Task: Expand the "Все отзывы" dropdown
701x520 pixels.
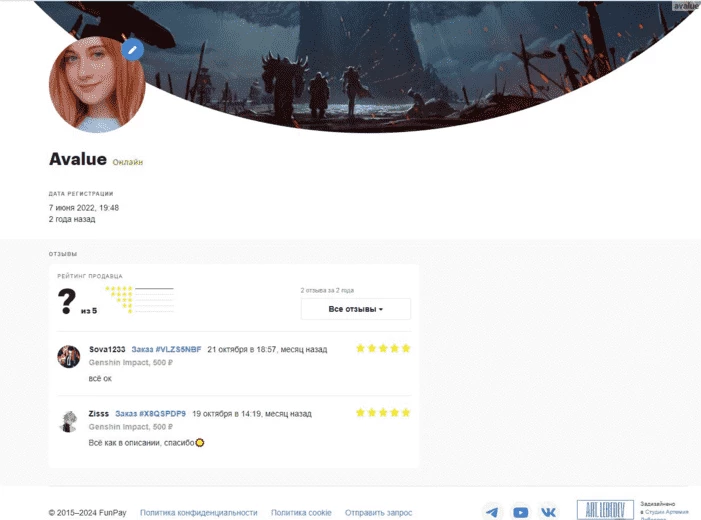Action: (355, 309)
